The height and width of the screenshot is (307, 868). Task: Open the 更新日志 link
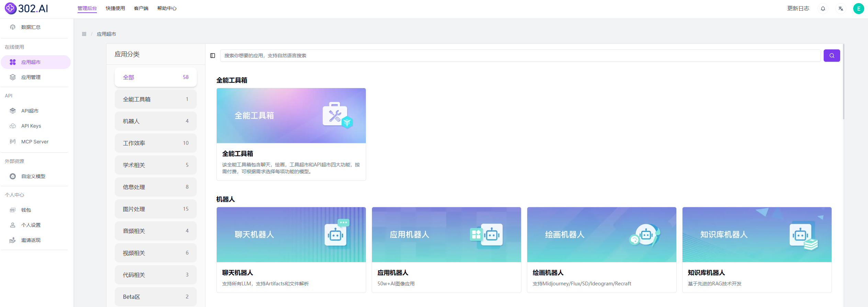798,9
